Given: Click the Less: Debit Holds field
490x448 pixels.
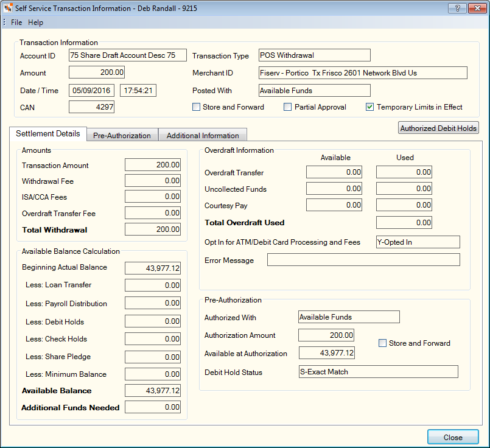Looking at the screenshot, I should pyautogui.click(x=153, y=321).
